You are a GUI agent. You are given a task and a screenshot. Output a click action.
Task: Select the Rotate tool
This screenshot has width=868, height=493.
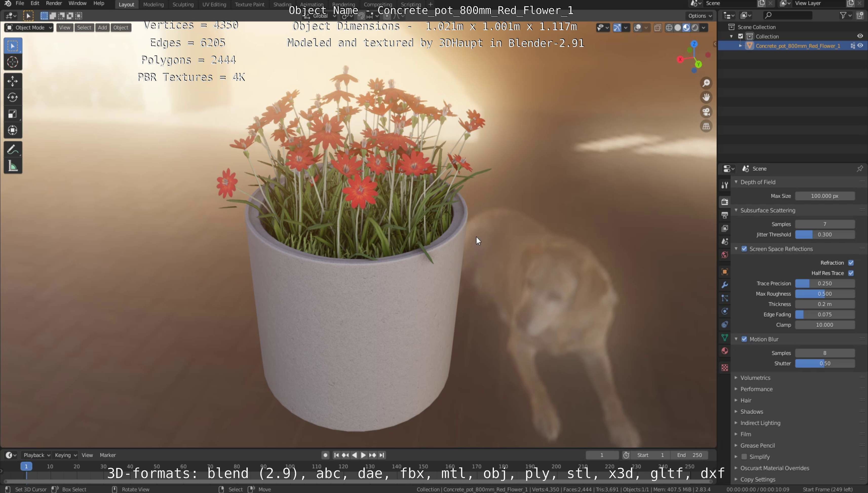13,98
